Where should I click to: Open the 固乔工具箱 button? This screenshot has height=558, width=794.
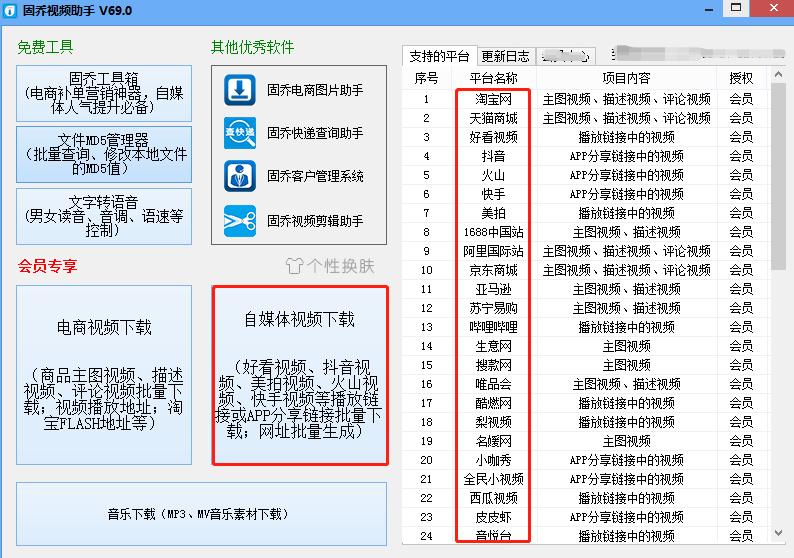click(x=104, y=93)
